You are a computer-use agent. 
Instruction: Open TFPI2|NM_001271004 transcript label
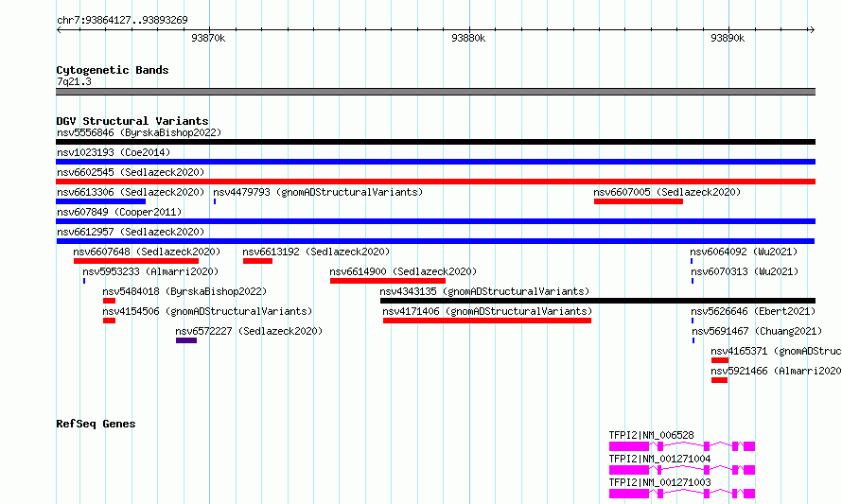659,459
